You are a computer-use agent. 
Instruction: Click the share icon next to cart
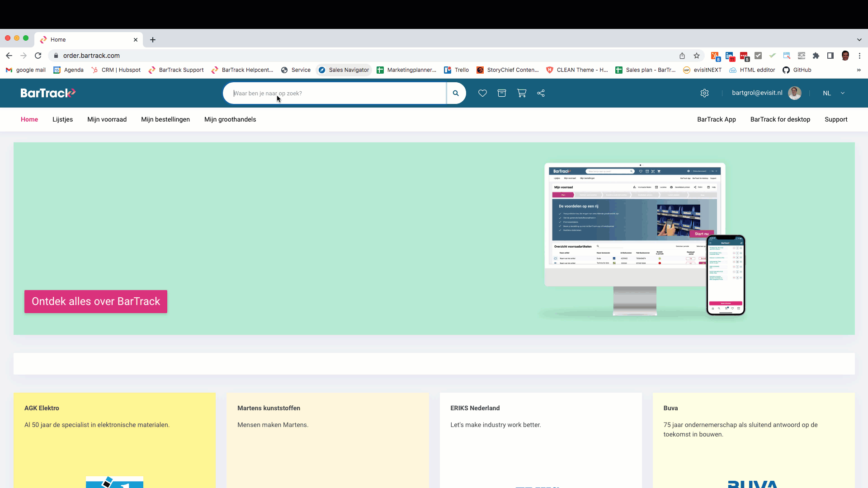pyautogui.click(x=541, y=92)
